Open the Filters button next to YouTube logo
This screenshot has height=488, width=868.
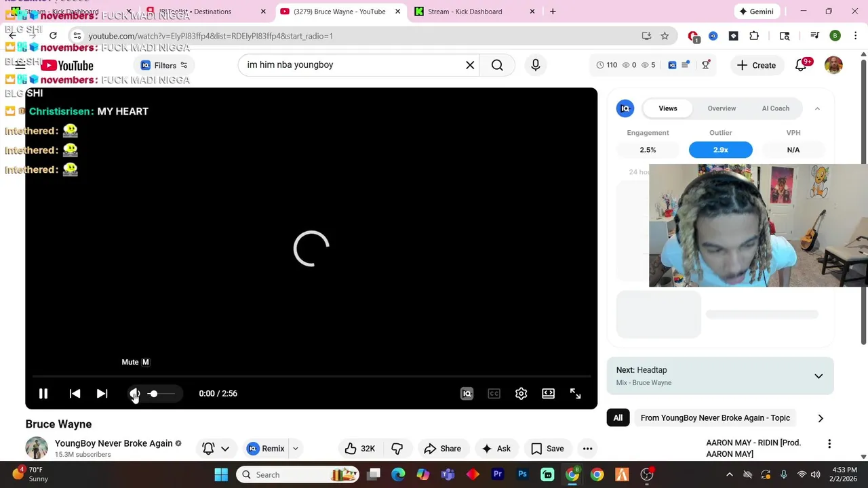pos(165,65)
